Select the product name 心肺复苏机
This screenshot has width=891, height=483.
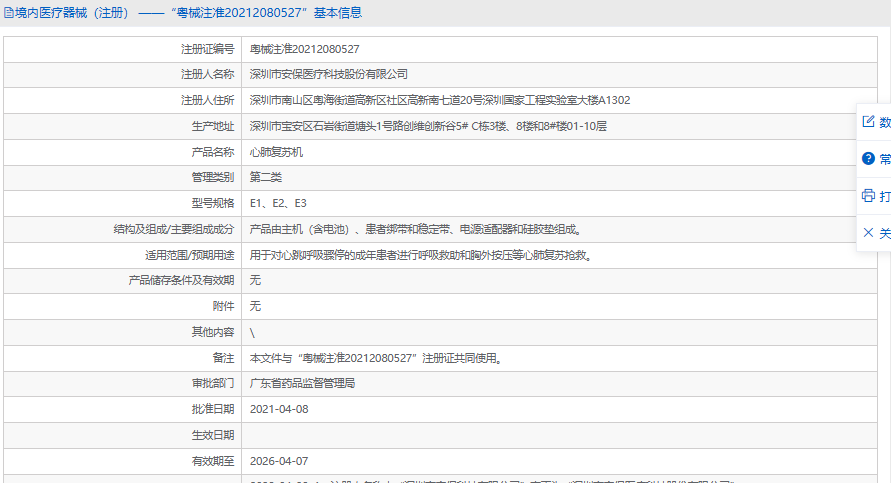click(x=276, y=152)
